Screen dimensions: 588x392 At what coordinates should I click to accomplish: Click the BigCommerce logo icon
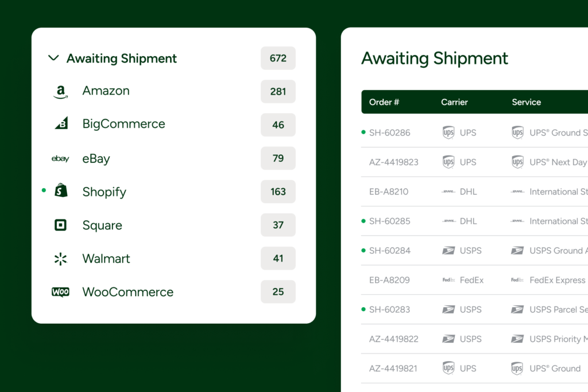61,123
